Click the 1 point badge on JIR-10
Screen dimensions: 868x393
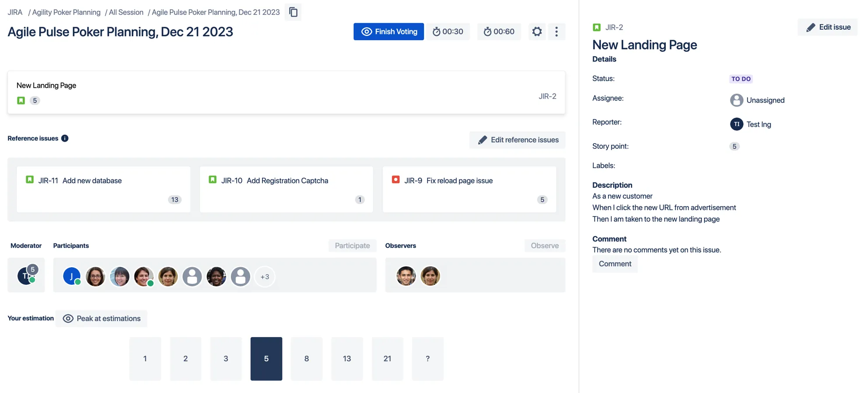tap(360, 200)
